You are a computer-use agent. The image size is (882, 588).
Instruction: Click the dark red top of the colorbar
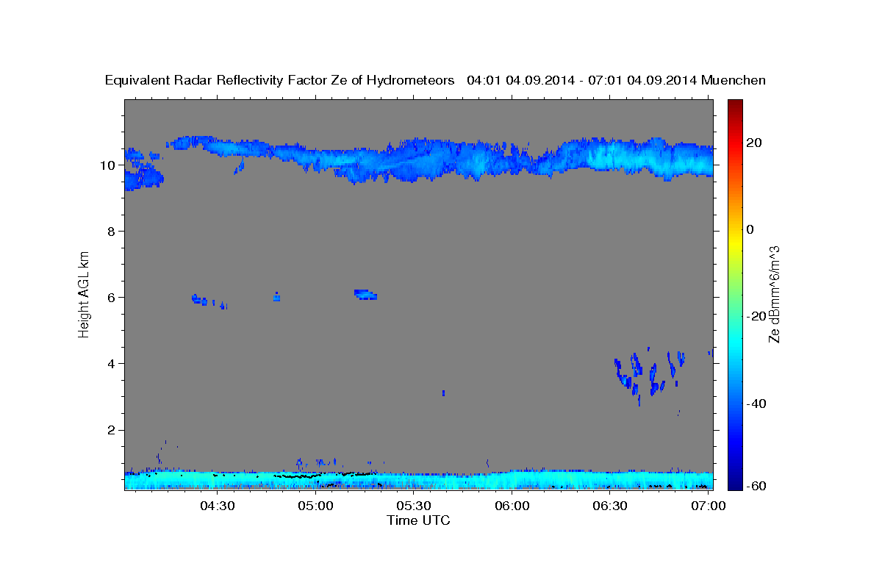point(735,104)
